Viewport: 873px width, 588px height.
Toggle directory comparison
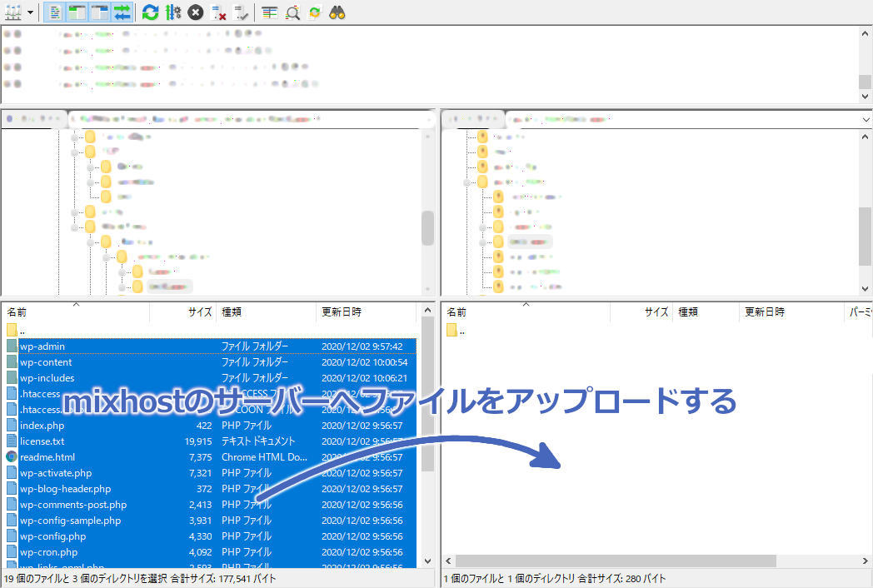pyautogui.click(x=293, y=12)
